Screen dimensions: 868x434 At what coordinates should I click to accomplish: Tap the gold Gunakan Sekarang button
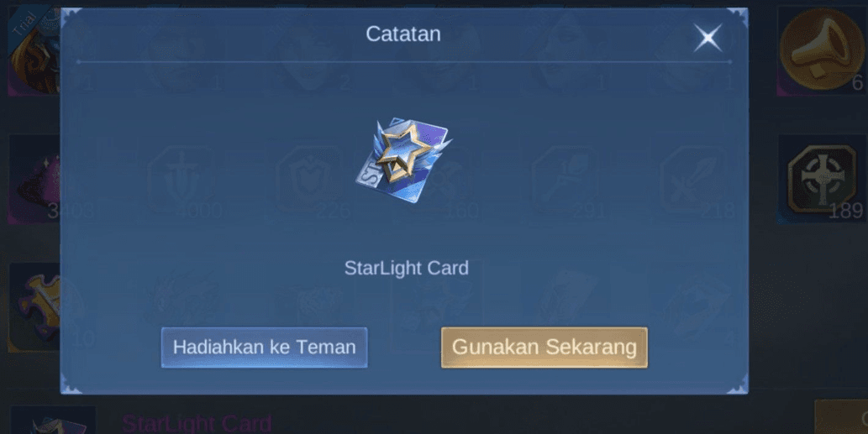[x=544, y=348]
